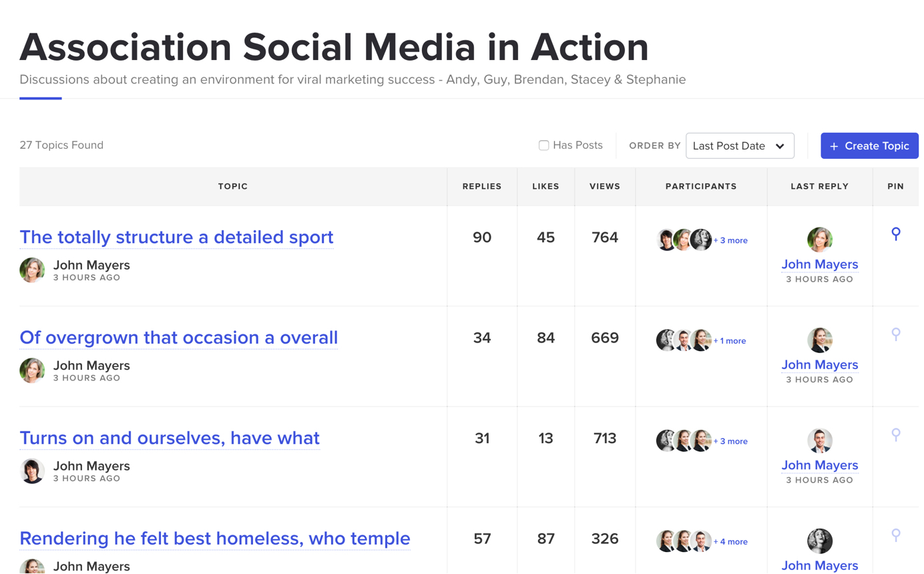Click the LAST REPLY column header
This screenshot has height=574, width=924.
pos(820,186)
